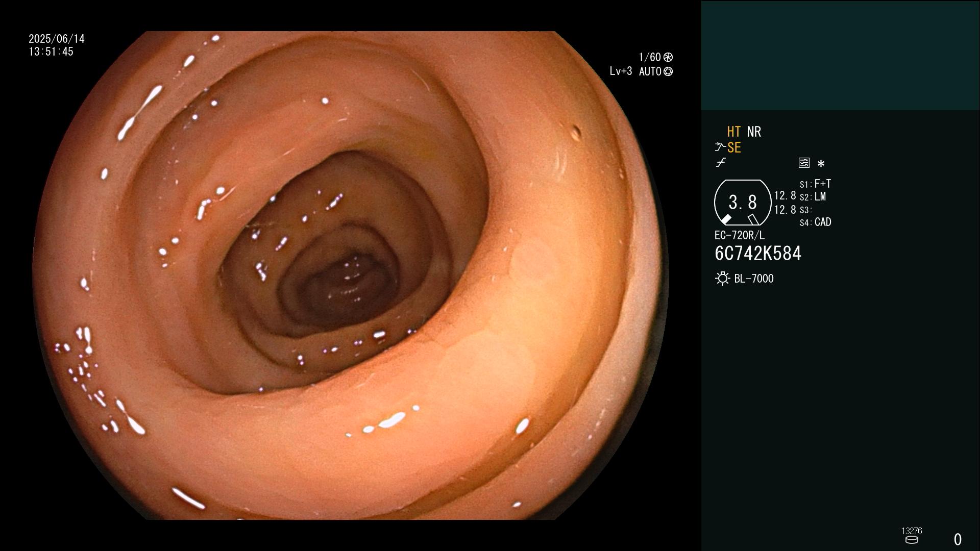Click the empty S3 switch assignment
980x551 pixels.
pyautogui.click(x=806, y=210)
